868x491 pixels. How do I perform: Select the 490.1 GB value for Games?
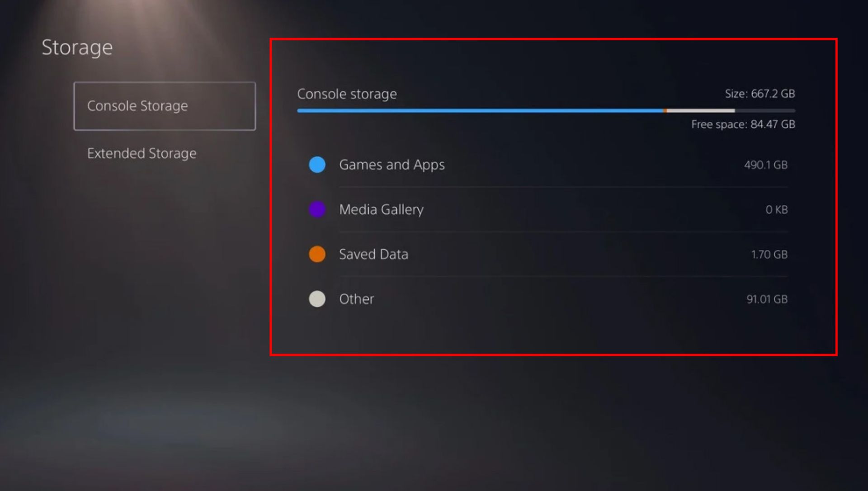pos(766,165)
